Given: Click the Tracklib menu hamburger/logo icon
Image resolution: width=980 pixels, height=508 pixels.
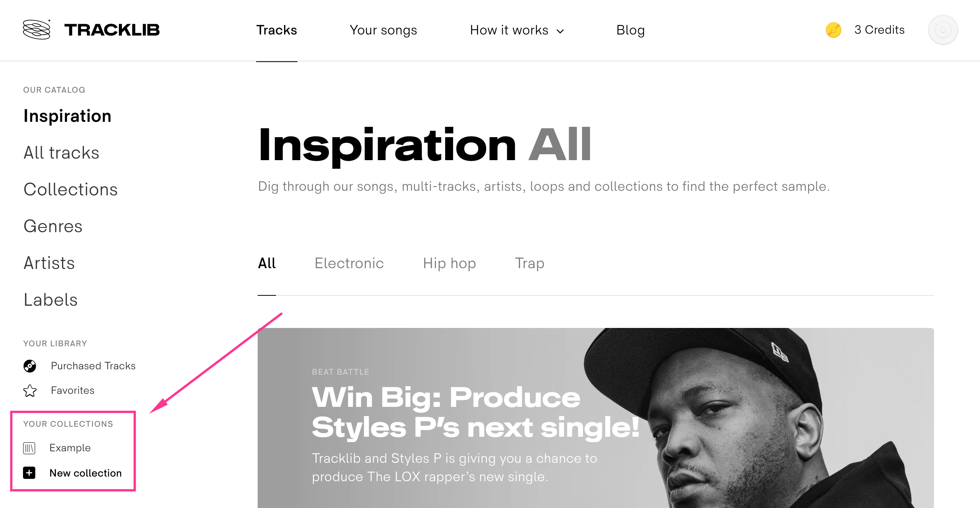Looking at the screenshot, I should coord(36,29).
